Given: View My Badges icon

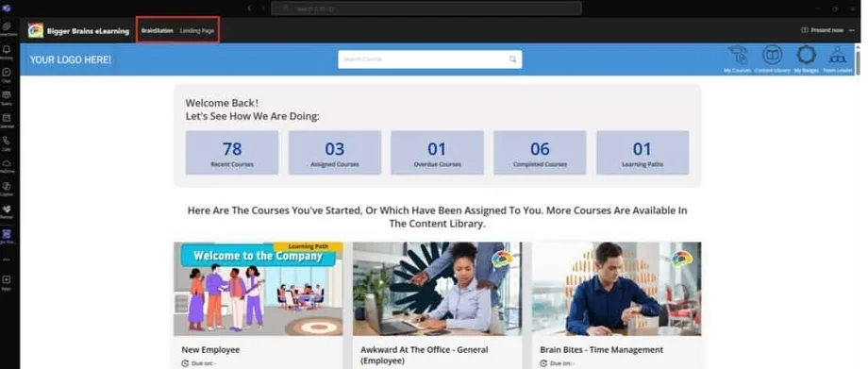Looking at the screenshot, I should pos(806,59).
